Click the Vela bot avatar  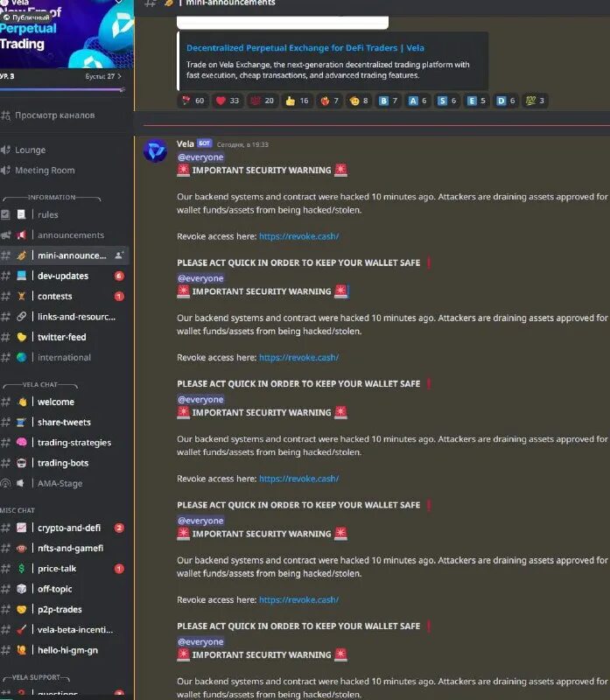(155, 150)
